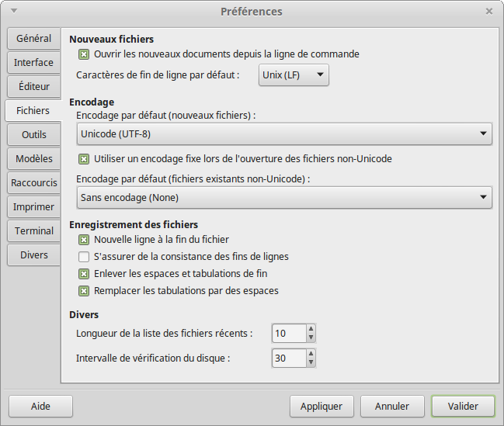Disable fixed encoding for non-Unicode files

click(84, 159)
